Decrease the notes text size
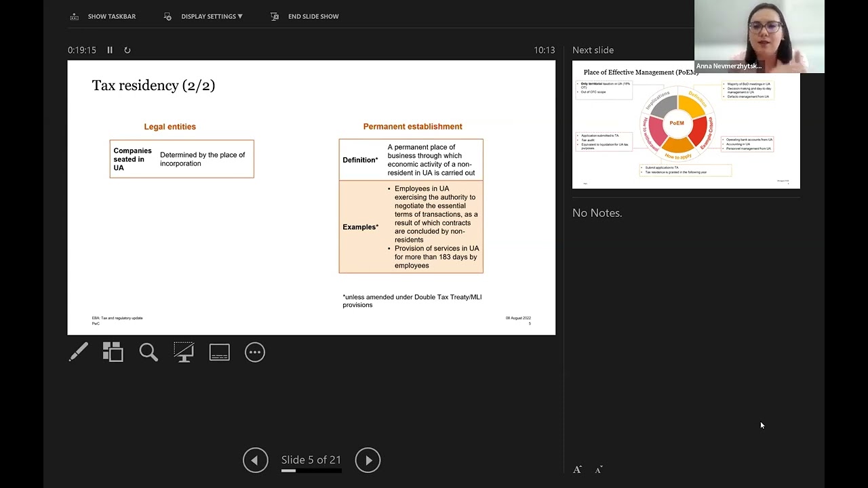Image resolution: width=868 pixels, height=488 pixels. [599, 469]
